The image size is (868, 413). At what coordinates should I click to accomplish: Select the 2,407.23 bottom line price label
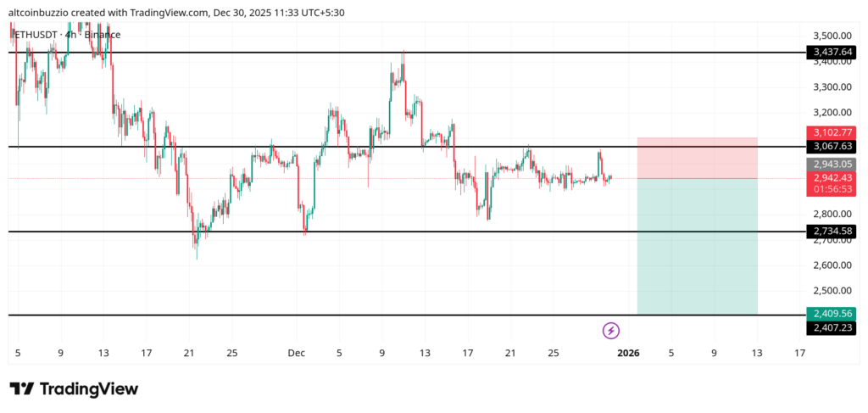832,327
